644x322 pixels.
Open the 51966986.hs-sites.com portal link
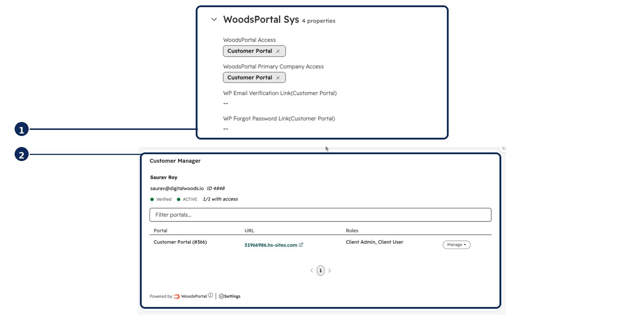click(271, 245)
